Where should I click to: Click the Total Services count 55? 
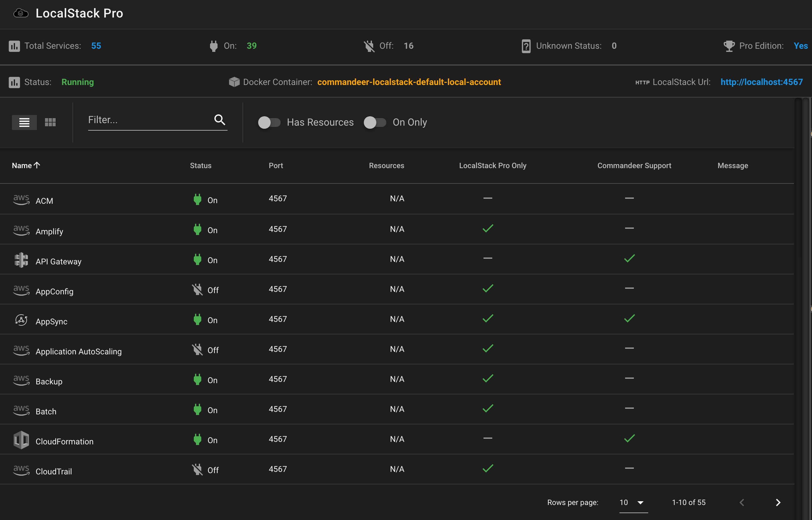point(96,46)
